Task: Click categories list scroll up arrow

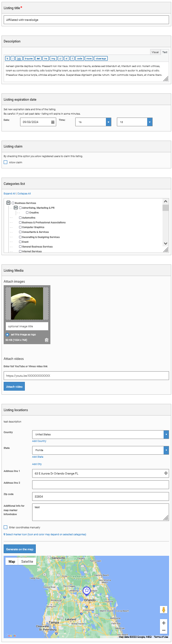Action: [166, 201]
